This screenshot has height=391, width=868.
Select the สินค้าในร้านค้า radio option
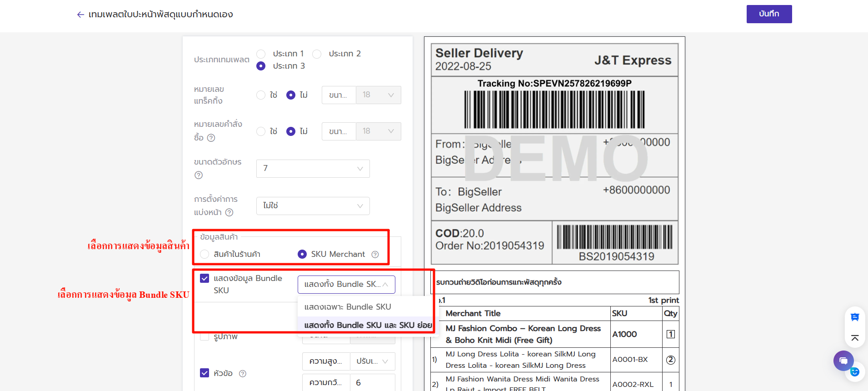coord(205,254)
